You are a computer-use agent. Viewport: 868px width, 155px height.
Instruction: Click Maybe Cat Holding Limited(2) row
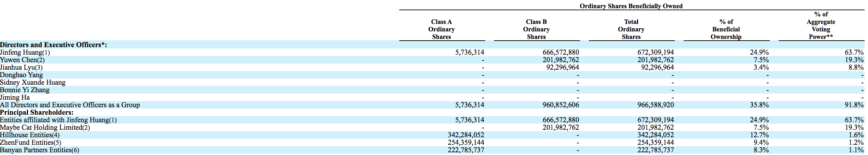[45, 127]
